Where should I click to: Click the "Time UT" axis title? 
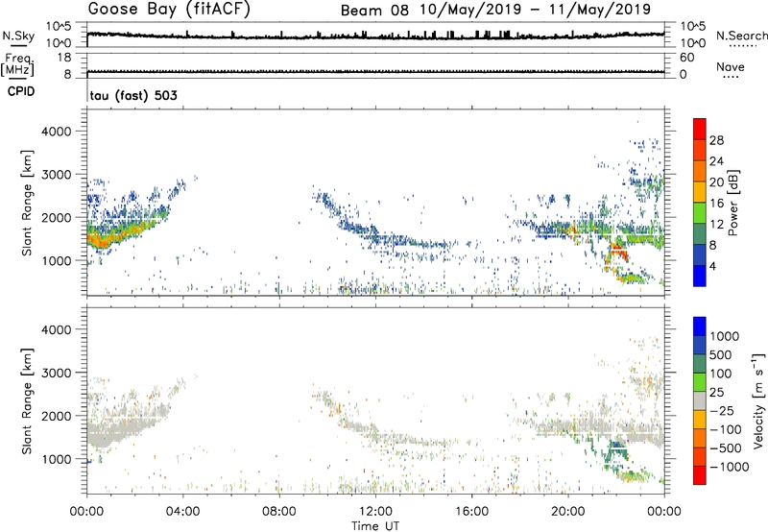click(375, 526)
